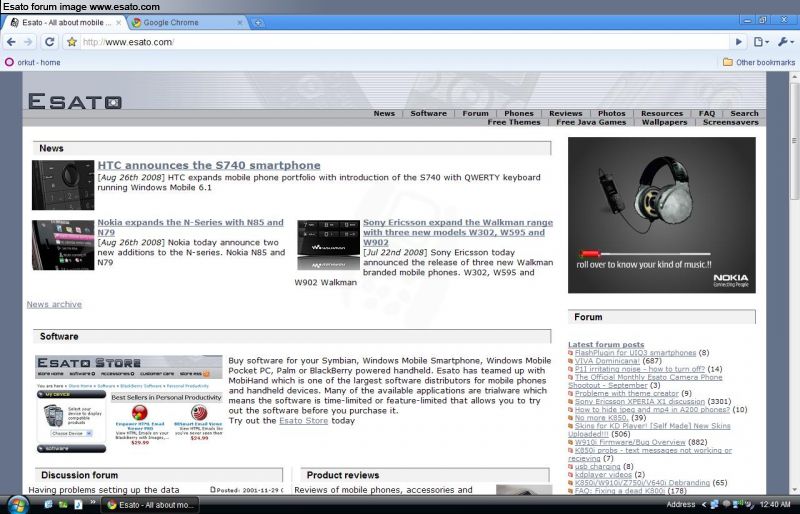800x514 pixels.
Task: Open P1I irritating noise thread
Action: point(640,369)
